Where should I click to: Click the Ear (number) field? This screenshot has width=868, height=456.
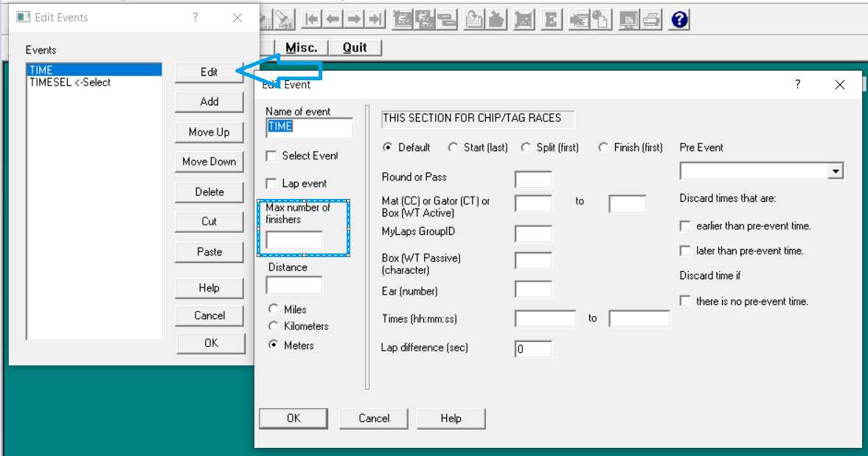tap(533, 289)
